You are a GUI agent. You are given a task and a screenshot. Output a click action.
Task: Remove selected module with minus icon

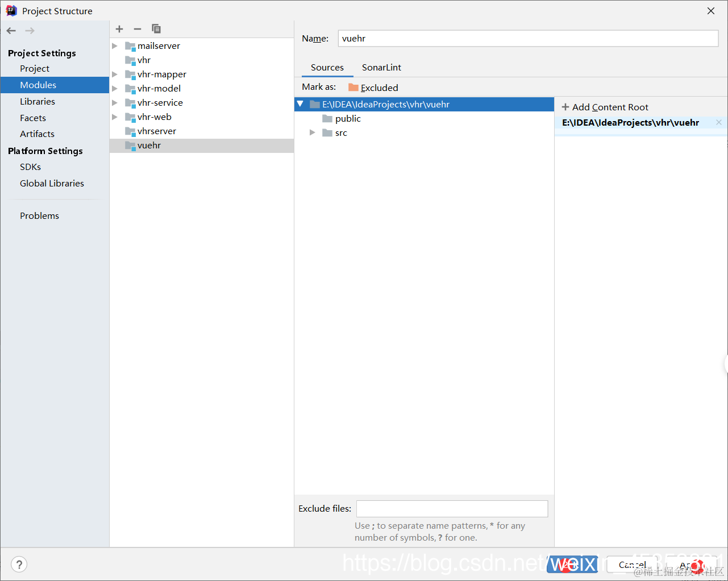click(x=138, y=29)
